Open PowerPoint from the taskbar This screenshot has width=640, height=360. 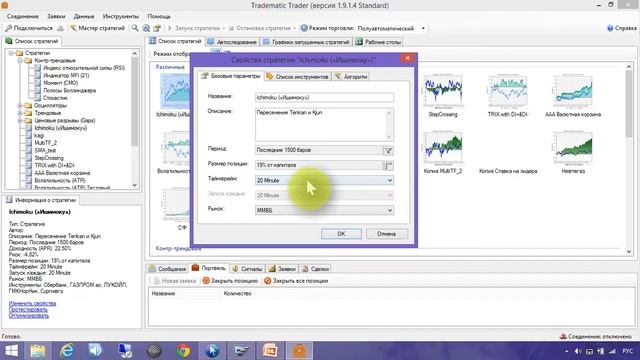point(270,351)
